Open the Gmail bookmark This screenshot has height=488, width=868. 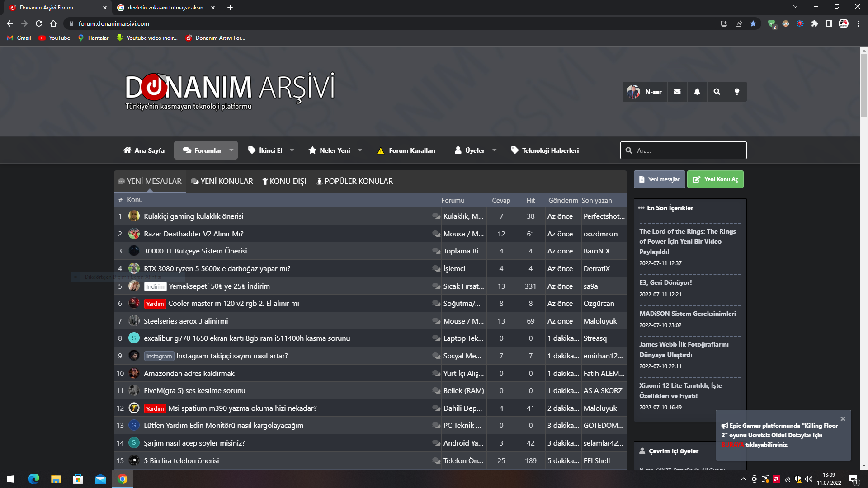point(19,38)
